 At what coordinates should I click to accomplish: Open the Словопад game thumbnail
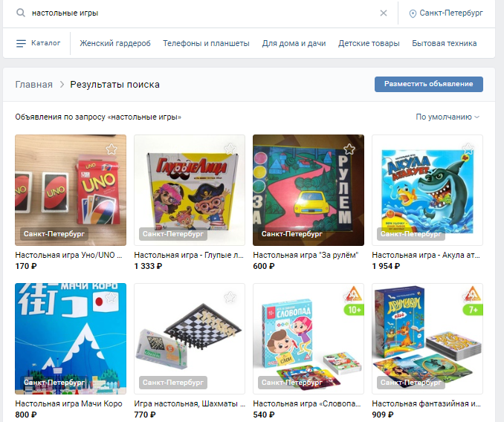click(x=308, y=339)
